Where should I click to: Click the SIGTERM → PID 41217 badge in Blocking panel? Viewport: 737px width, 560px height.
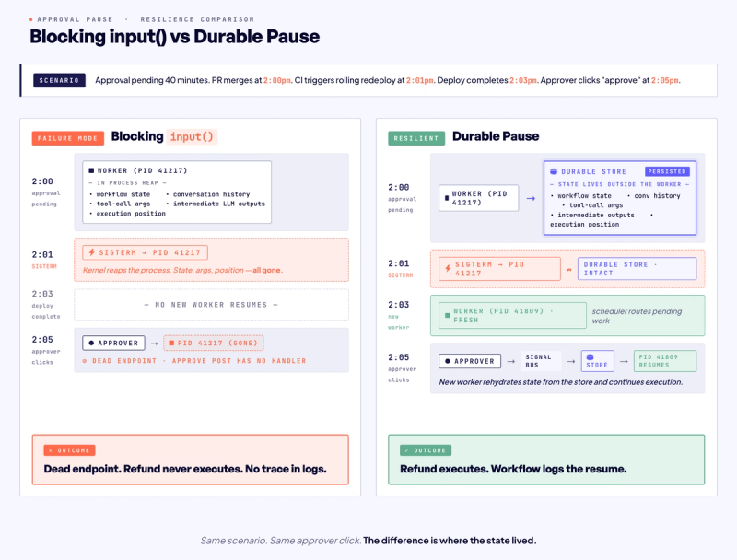(x=146, y=252)
